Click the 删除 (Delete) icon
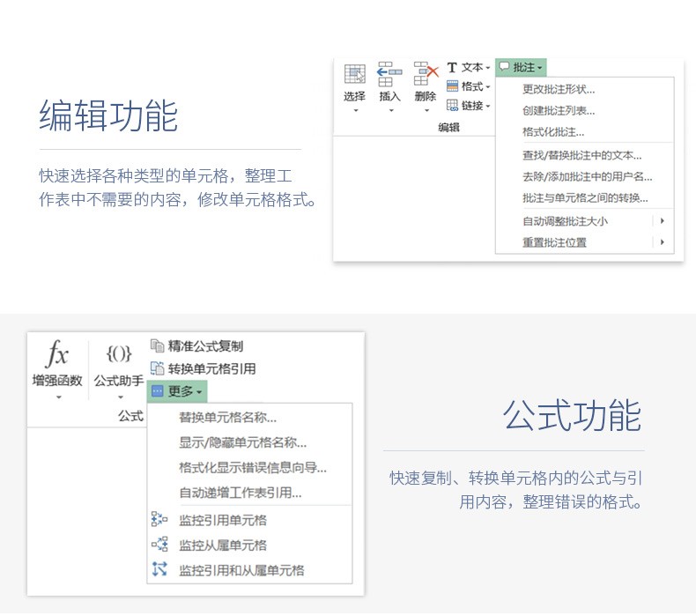Image resolution: width=696 pixels, height=616 pixels. 426,74
